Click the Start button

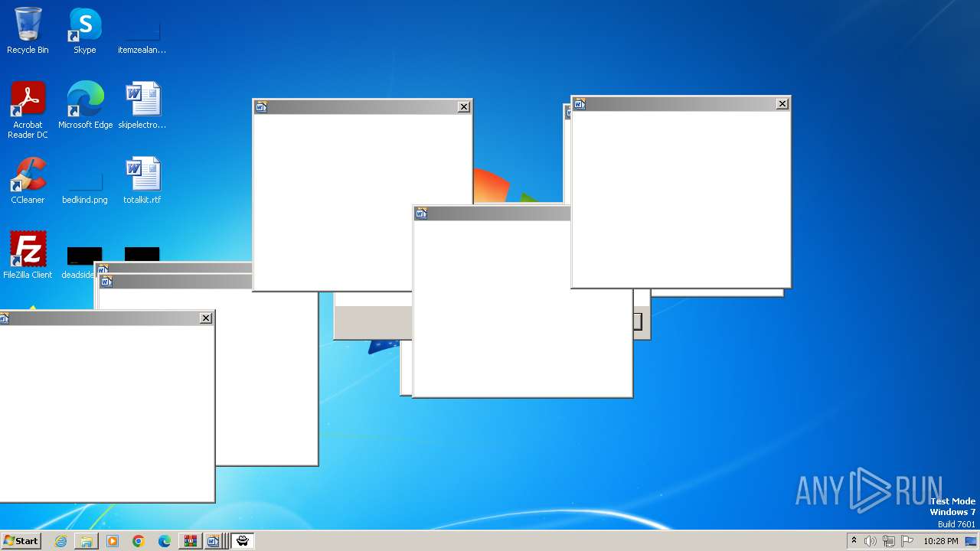[21, 541]
